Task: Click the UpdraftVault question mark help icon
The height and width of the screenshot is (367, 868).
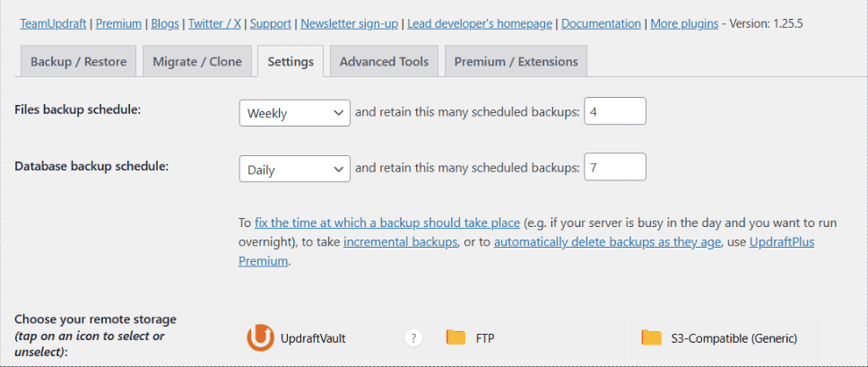Action: [413, 337]
